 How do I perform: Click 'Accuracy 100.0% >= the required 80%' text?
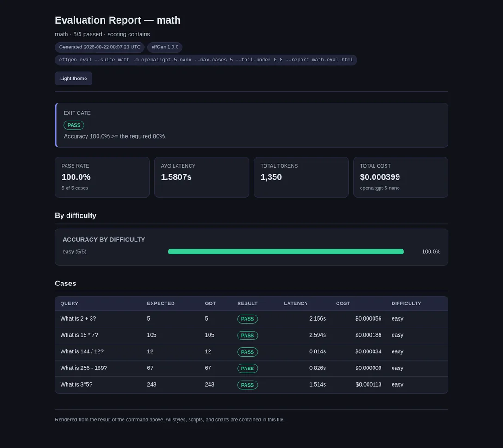[115, 136]
